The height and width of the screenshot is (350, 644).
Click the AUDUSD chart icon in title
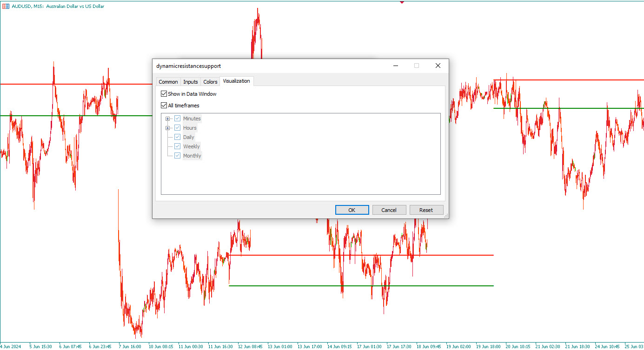click(x=6, y=7)
